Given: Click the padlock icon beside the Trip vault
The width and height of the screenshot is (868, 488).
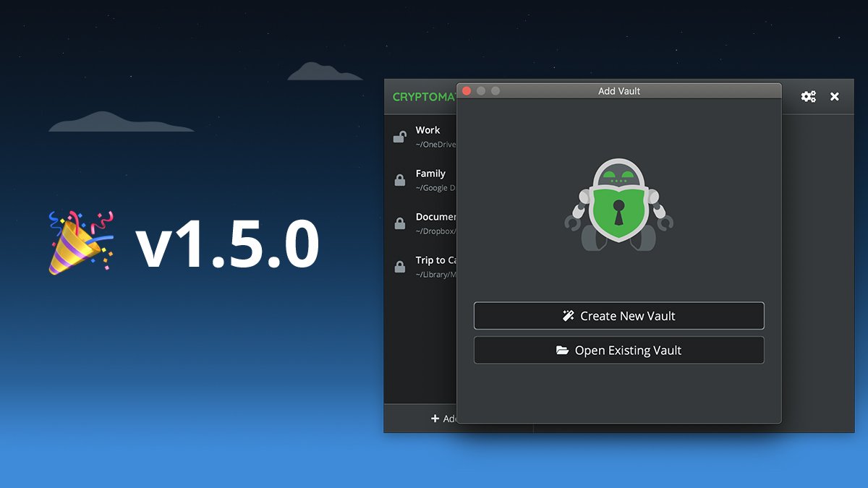Looking at the screenshot, I should tap(399, 267).
